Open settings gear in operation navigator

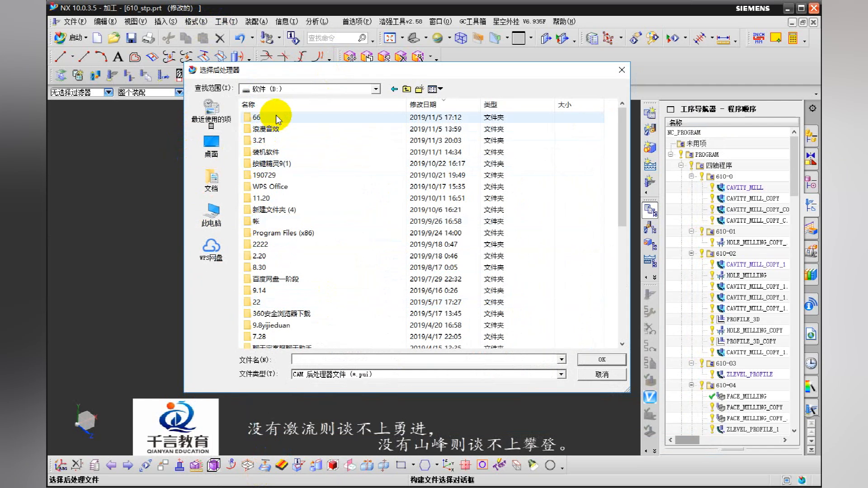812,108
